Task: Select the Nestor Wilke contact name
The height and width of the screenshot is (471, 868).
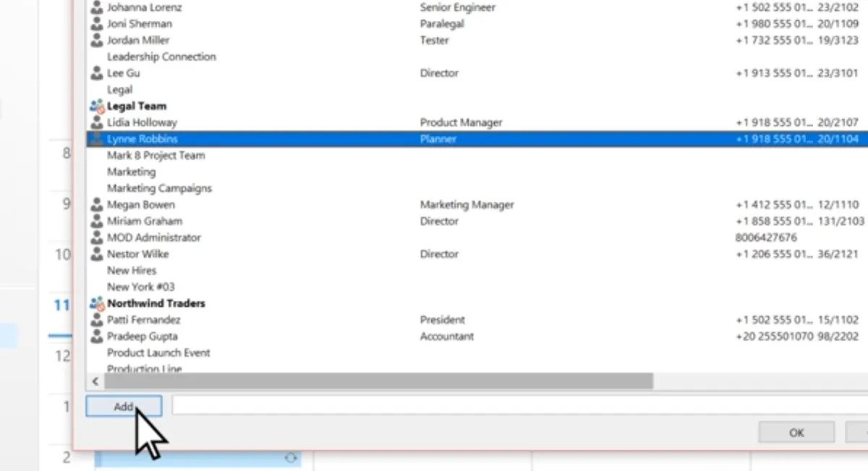Action: pyautogui.click(x=138, y=254)
